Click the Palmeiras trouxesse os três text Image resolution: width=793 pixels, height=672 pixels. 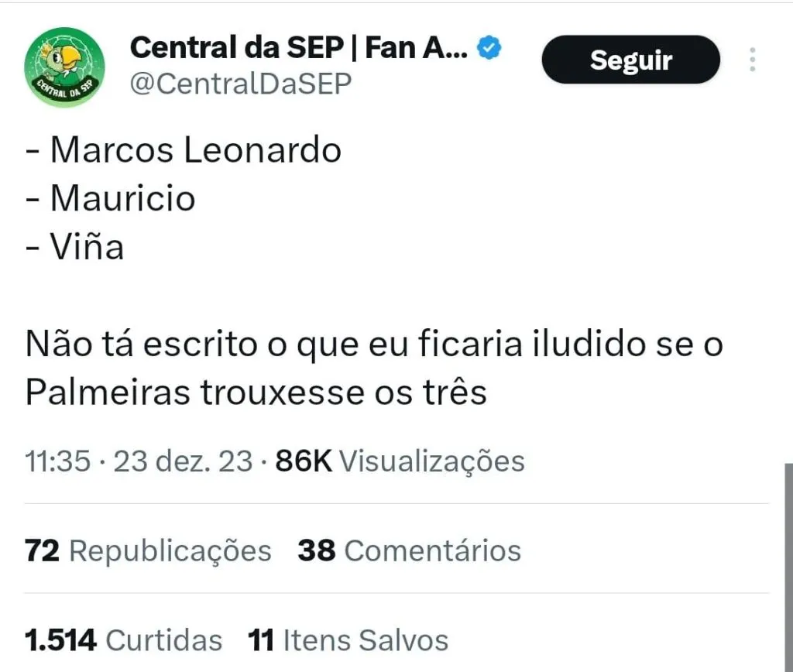(x=256, y=393)
